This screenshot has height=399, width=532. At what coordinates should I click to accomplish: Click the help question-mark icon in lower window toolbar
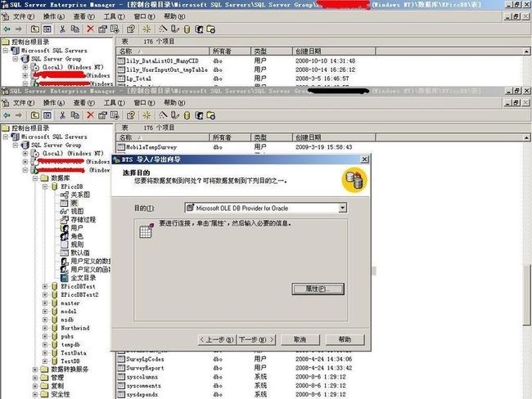click(131, 115)
